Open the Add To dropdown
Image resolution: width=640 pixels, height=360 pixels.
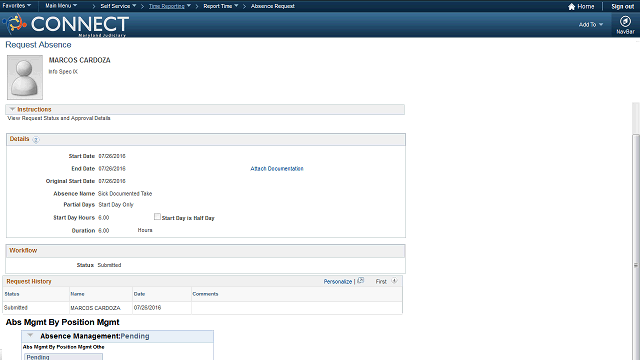pos(591,24)
